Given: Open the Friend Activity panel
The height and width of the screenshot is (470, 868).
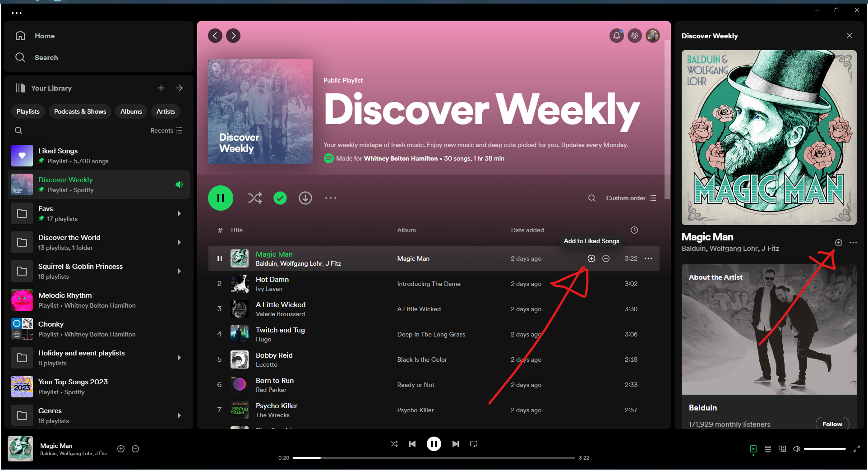Looking at the screenshot, I should click(x=634, y=36).
